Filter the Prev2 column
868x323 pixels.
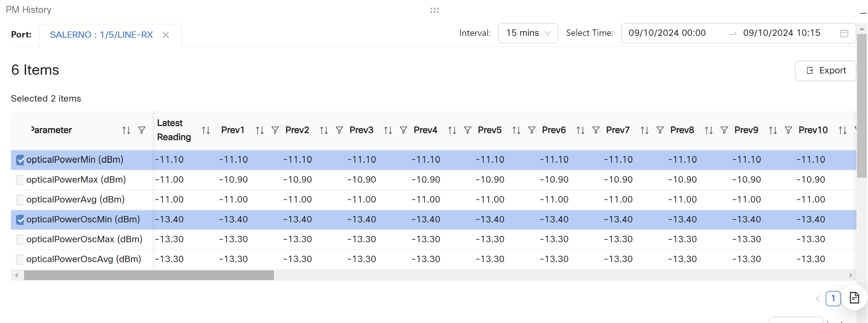pos(339,130)
